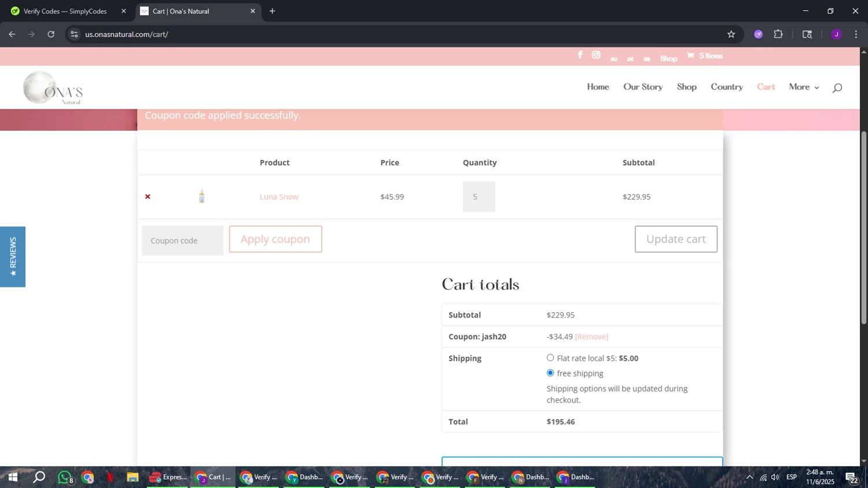Close the Cart | Ona's Natural tab
Image resolution: width=868 pixels, height=488 pixels.
pyautogui.click(x=252, y=11)
